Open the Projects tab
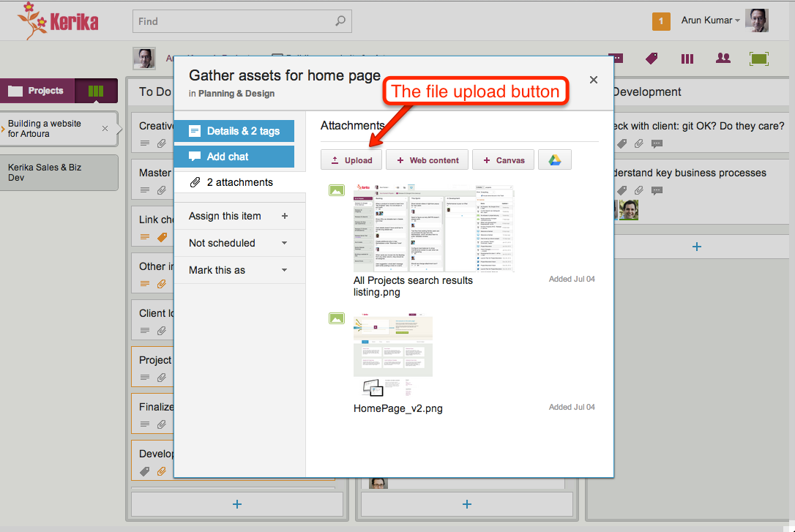Image resolution: width=795 pixels, height=532 pixels. (37, 91)
